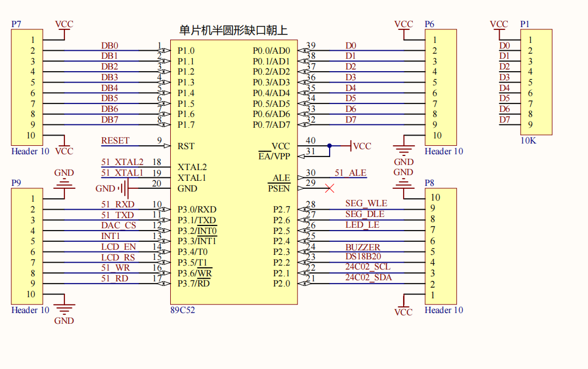
Task: Select the D0 net label on pin 39 wire
Action: tap(351, 45)
